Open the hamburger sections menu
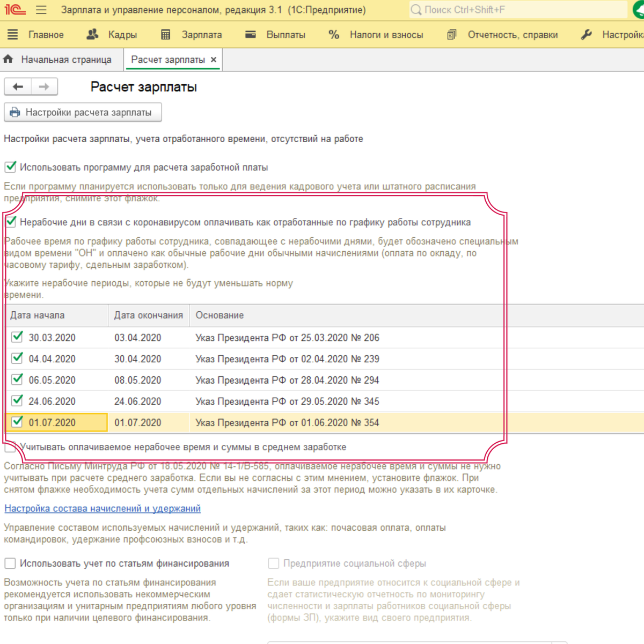 click(41, 10)
